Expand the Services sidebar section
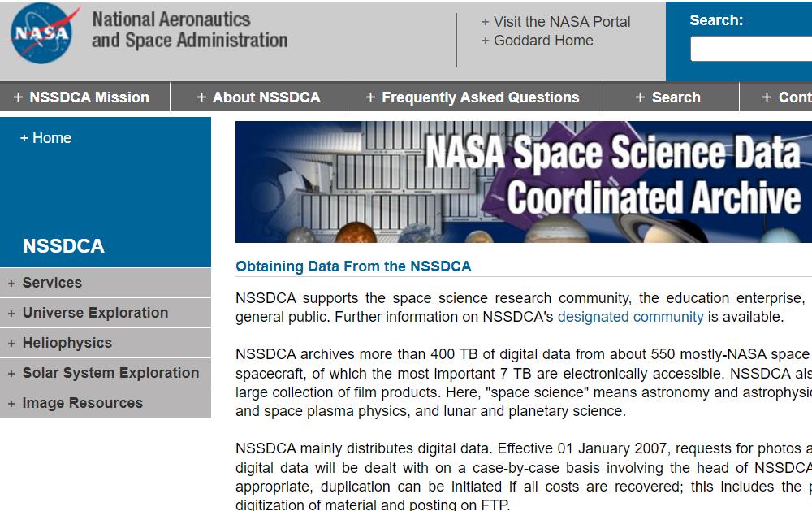Screen dimensions: 812x511 pyautogui.click(x=53, y=283)
